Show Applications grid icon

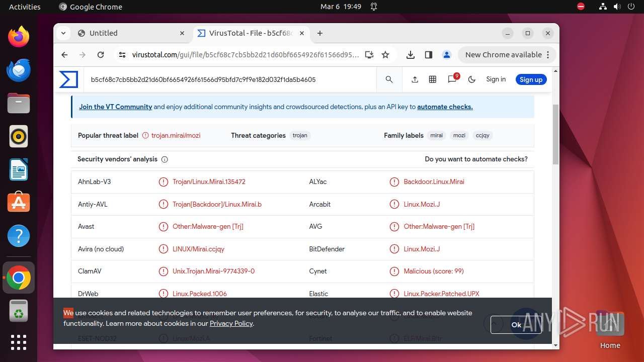19,342
